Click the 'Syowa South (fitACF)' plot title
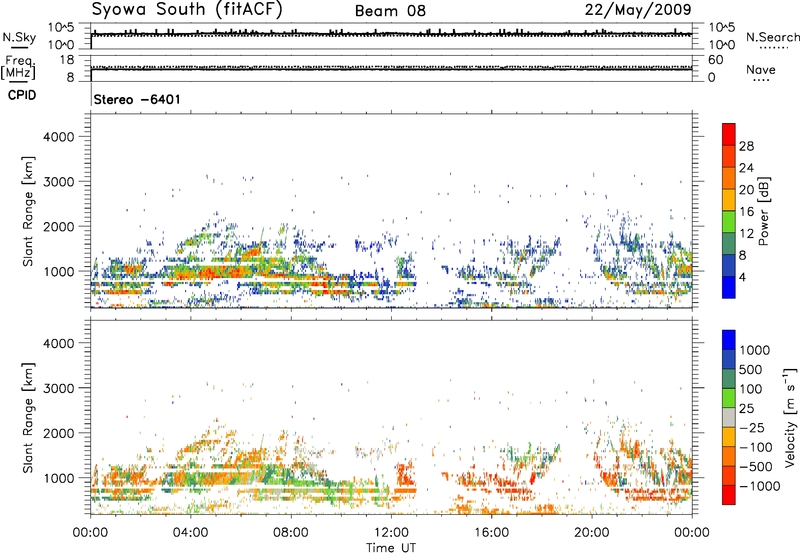Image resolution: width=800 pixels, height=554 pixels. [x=187, y=9]
